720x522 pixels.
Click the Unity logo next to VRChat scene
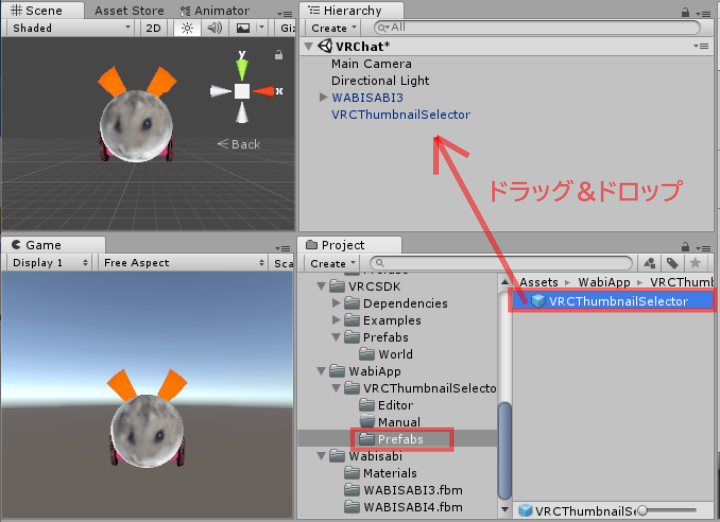click(325, 46)
